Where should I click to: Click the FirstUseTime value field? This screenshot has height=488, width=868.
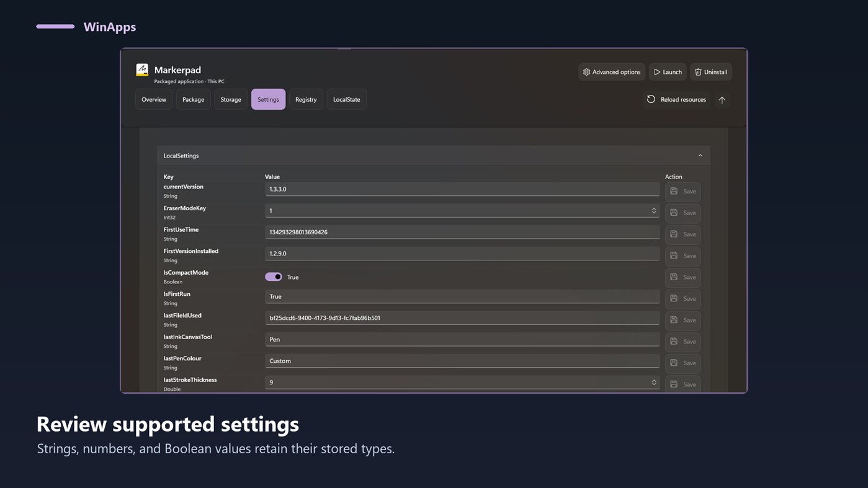[x=462, y=232]
